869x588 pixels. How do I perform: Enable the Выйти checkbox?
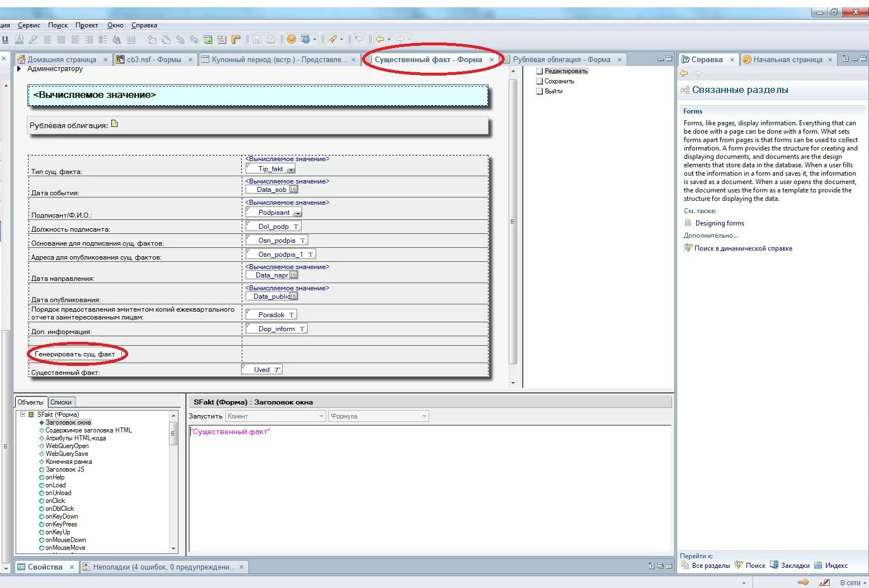tap(539, 91)
